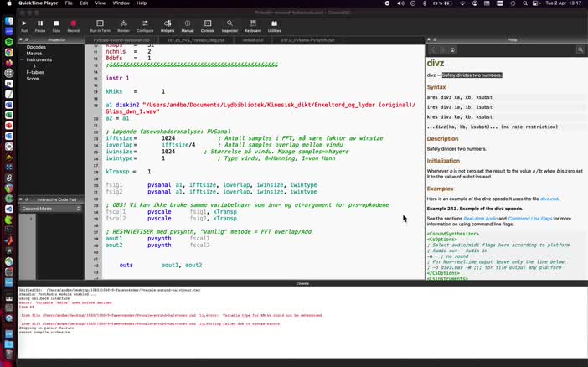The height and width of the screenshot is (367, 588).
Task: Switch to the first document tab
Action: pyautogui.click(x=121, y=39)
